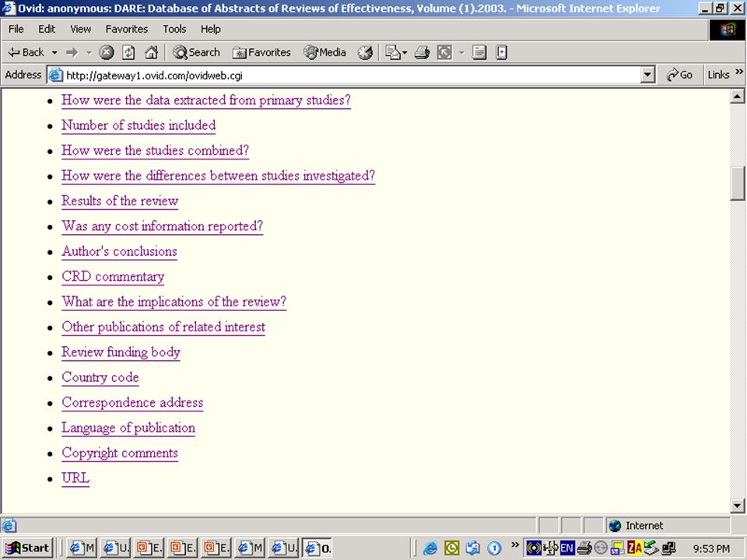Open the CRD commentary link
Image resolution: width=747 pixels, height=560 pixels.
[113, 277]
